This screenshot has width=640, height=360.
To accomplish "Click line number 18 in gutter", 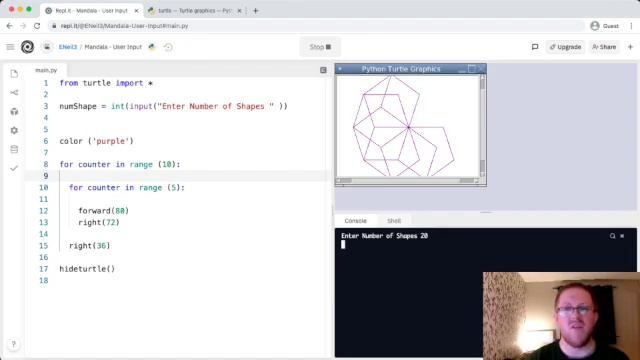I will click(44, 281).
